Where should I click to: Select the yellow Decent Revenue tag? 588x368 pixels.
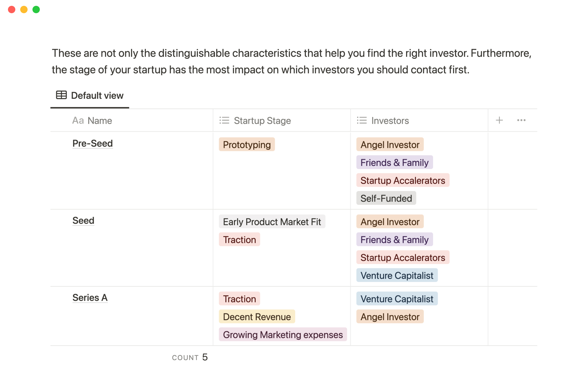pos(257,316)
